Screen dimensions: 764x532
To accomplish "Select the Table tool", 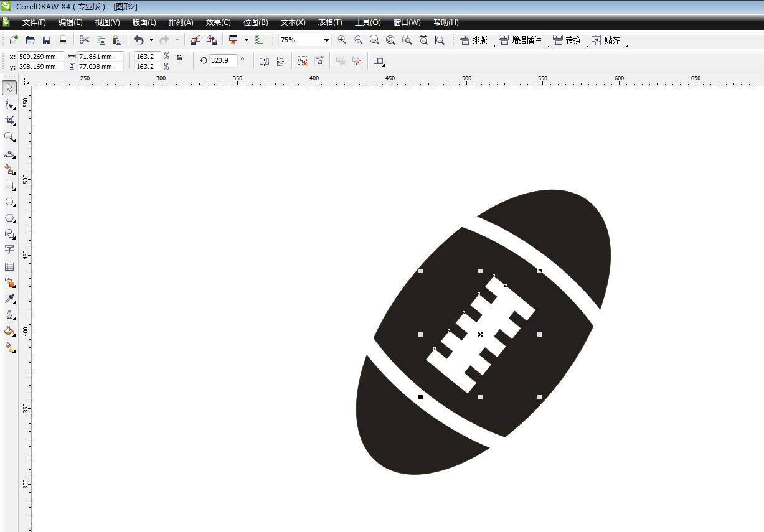I will click(9, 266).
